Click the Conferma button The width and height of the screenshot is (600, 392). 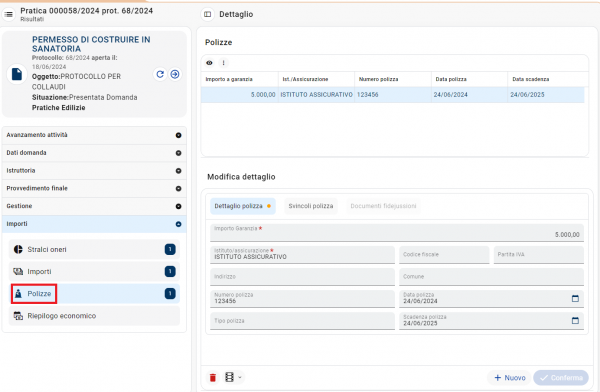(561, 378)
